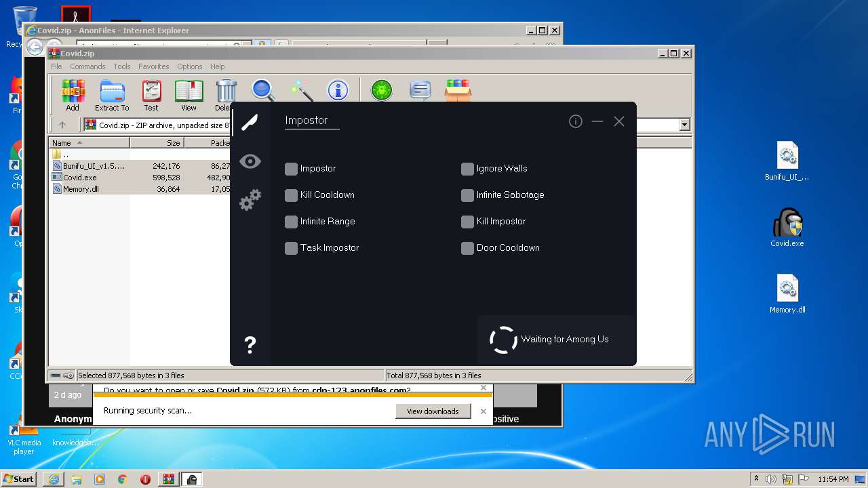
Task: Click WinRAR Wizard wand icon
Action: point(300,90)
